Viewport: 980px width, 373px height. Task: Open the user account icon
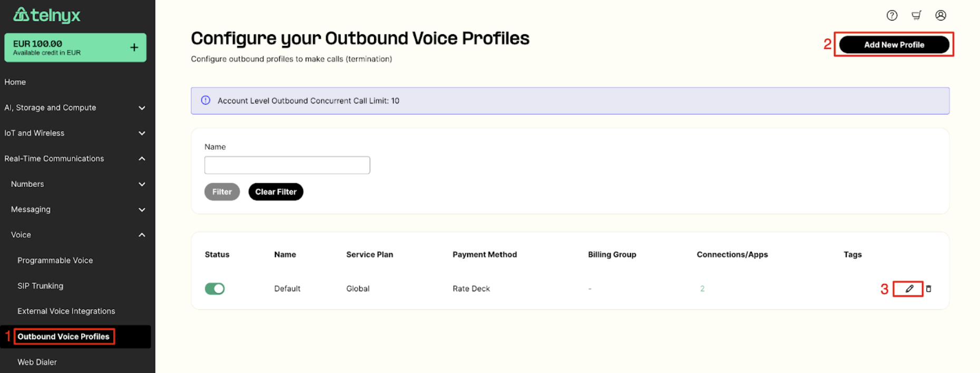940,15
